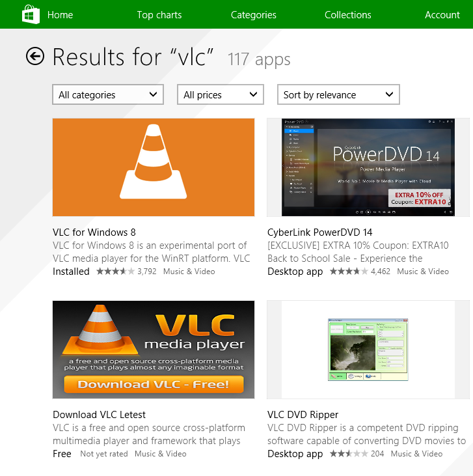Click the Windows Store bag logo
The image size is (473, 476).
tap(31, 14)
